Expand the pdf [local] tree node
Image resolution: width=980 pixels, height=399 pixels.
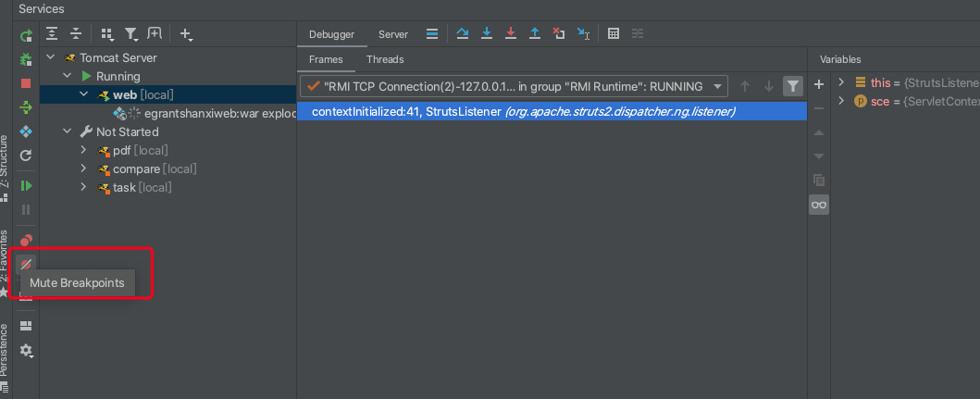83,151
